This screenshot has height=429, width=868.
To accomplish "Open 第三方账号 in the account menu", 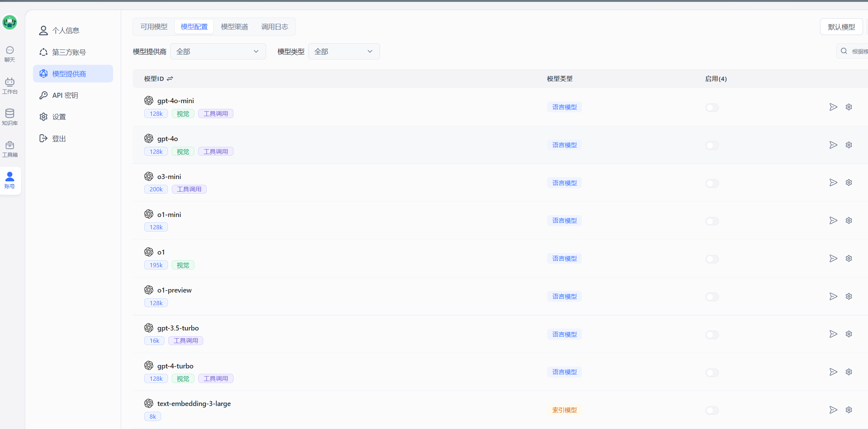I will pyautogui.click(x=73, y=52).
